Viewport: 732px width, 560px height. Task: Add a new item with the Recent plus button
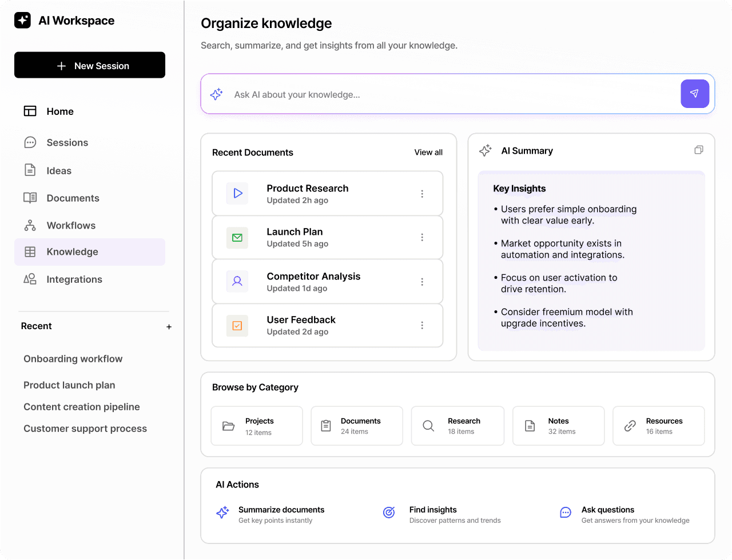pyautogui.click(x=169, y=327)
